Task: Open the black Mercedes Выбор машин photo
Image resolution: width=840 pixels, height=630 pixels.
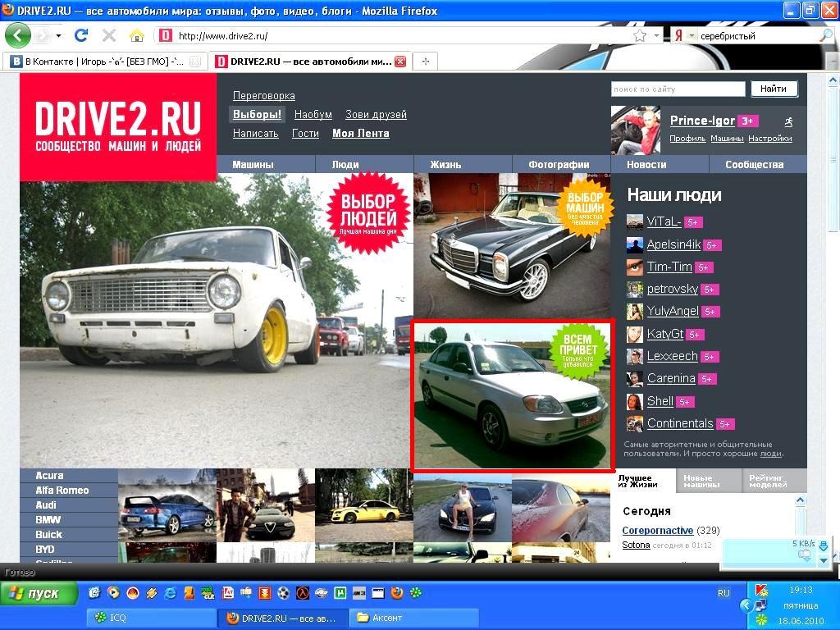Action: (x=512, y=245)
